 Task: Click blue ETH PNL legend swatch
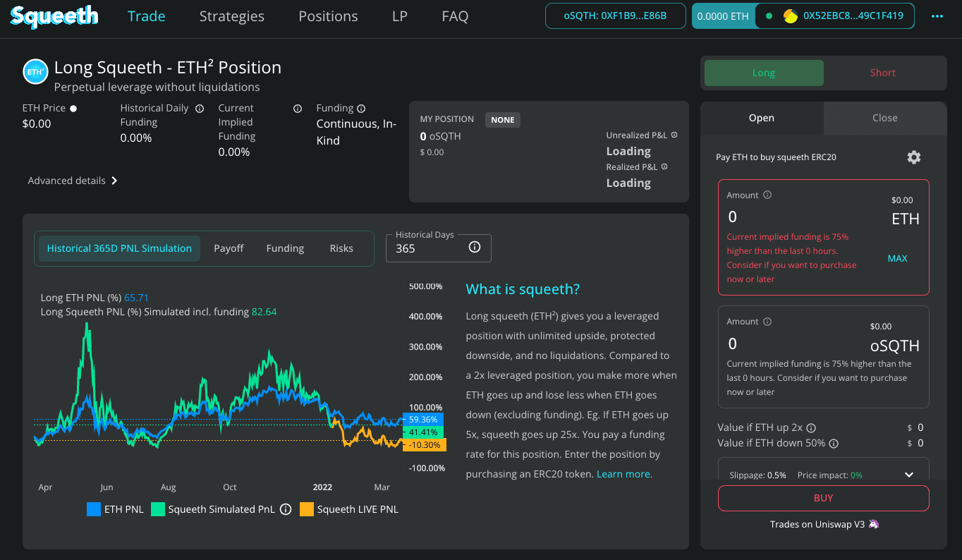click(x=94, y=509)
